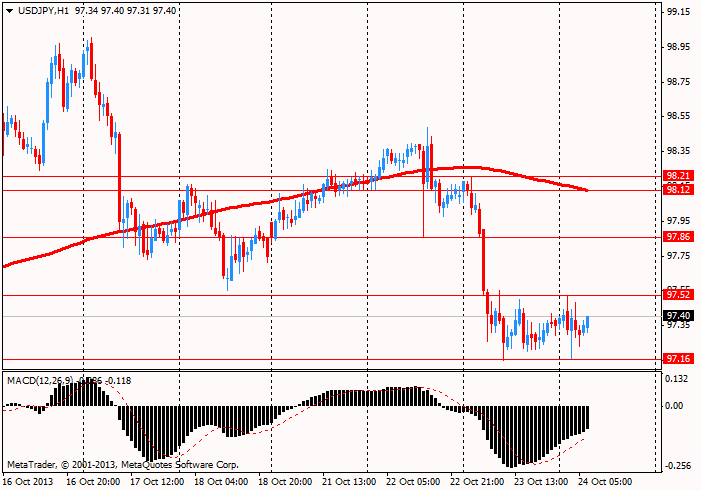701x490 pixels.
Task: Click the 97.95 price scale value
Action: coord(678,220)
